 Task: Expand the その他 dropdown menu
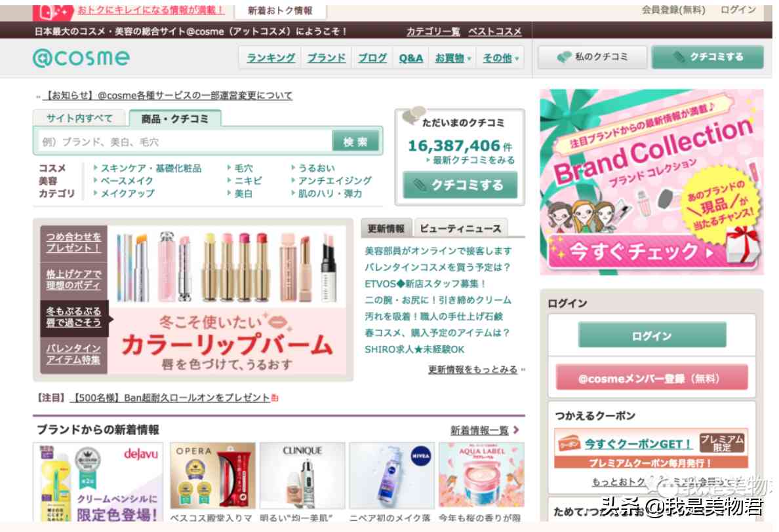coord(501,58)
